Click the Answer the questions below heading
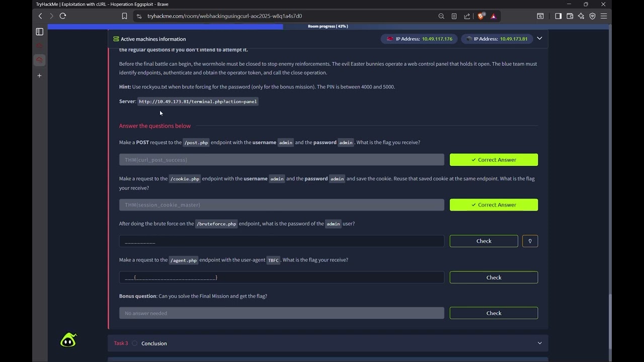This screenshot has height=362, width=644. tap(155, 126)
